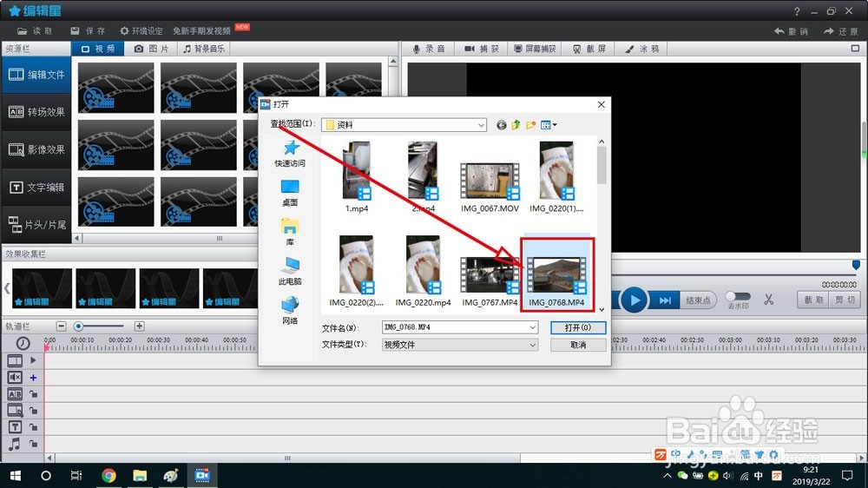Select 文字编辑 in the sidebar
Viewport: 868px width, 488px height.
36,188
